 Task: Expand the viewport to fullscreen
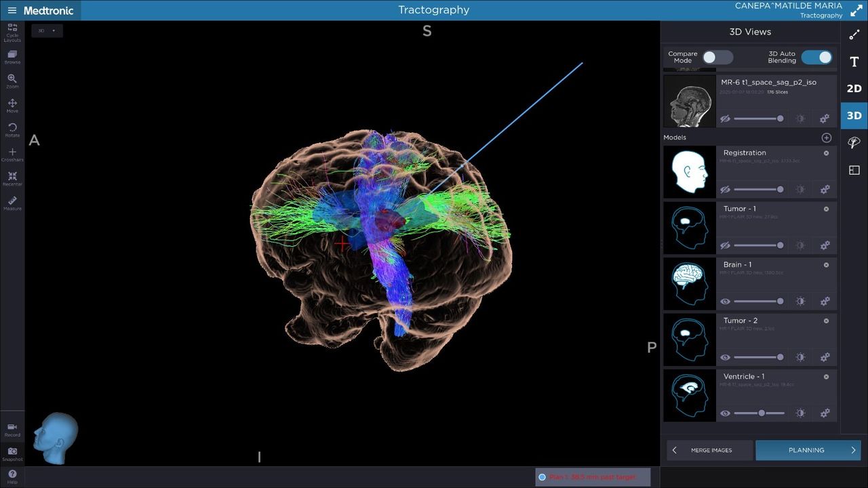point(856,10)
